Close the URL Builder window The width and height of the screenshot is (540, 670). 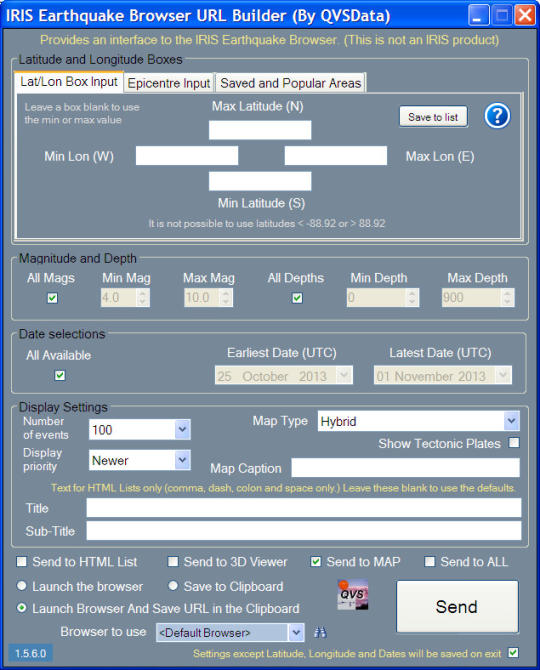tap(525, 16)
